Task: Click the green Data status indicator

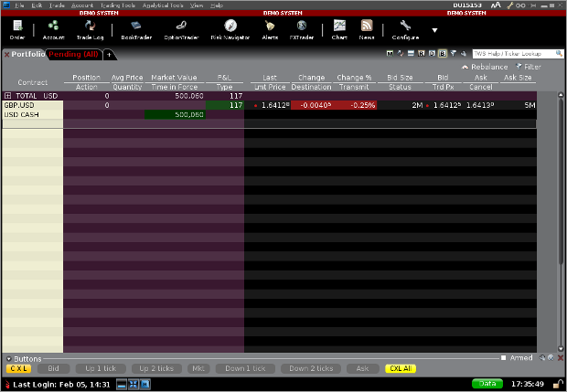Action: (487, 384)
